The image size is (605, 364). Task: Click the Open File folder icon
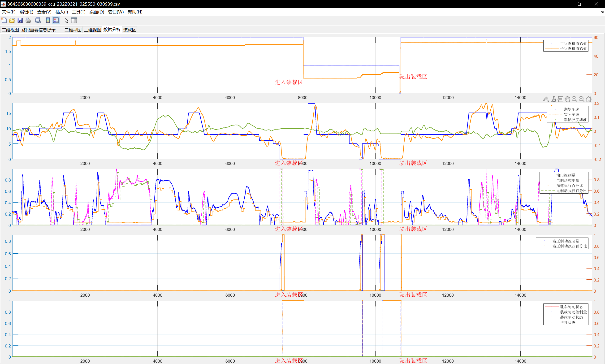(12, 20)
